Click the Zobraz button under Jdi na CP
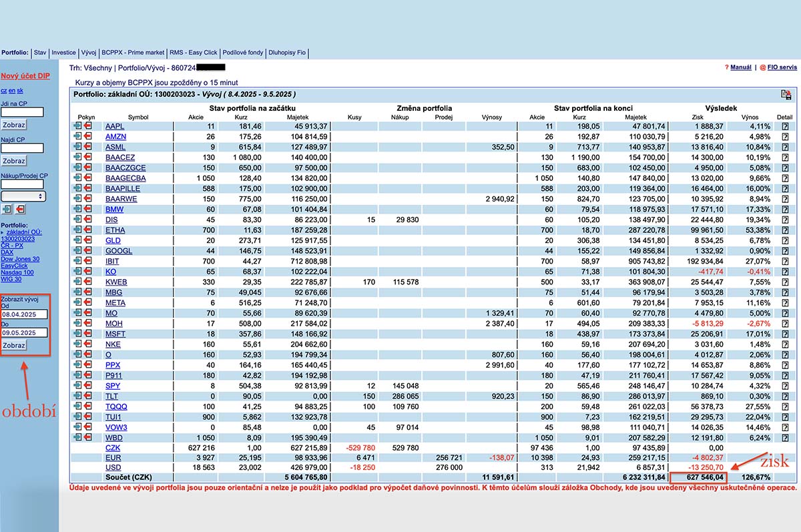The image size is (801, 532). (x=14, y=125)
